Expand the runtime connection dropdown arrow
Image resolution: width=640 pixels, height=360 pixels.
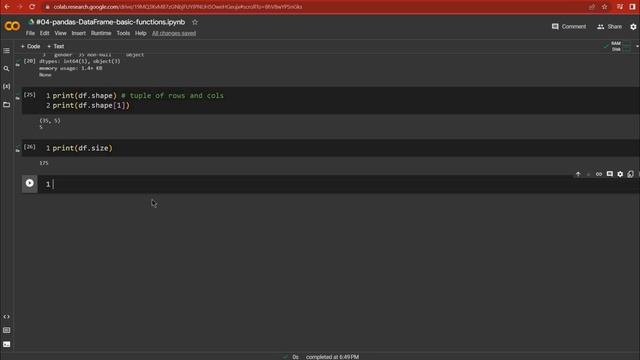637,47
